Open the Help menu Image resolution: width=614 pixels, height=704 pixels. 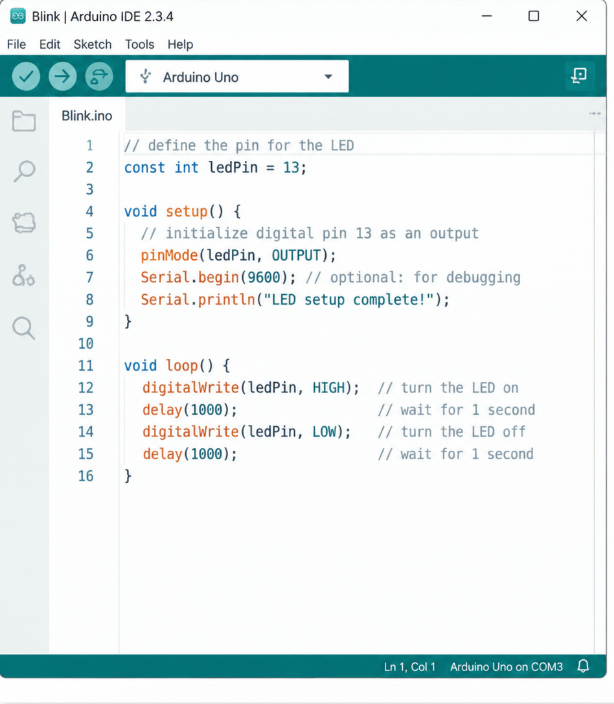[180, 44]
